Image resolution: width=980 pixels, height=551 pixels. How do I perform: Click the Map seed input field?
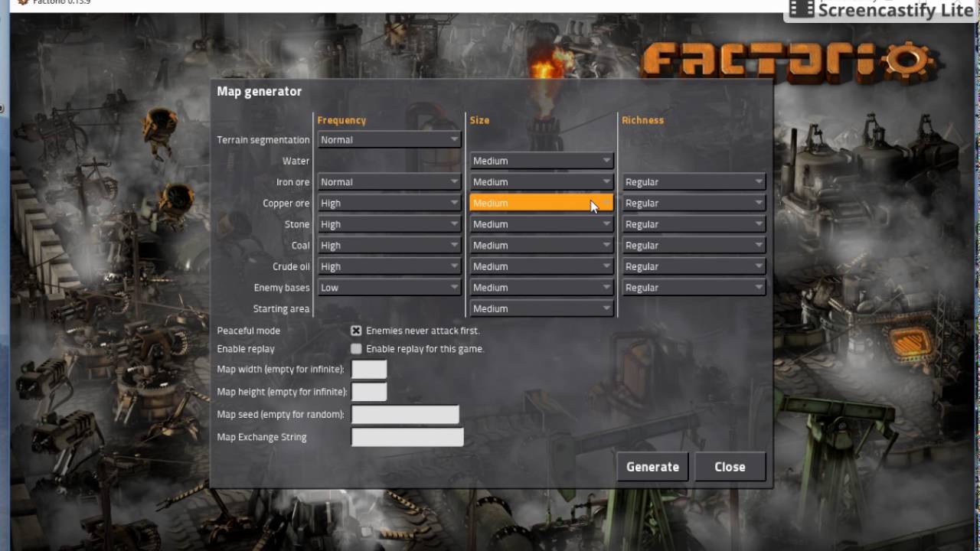click(405, 415)
